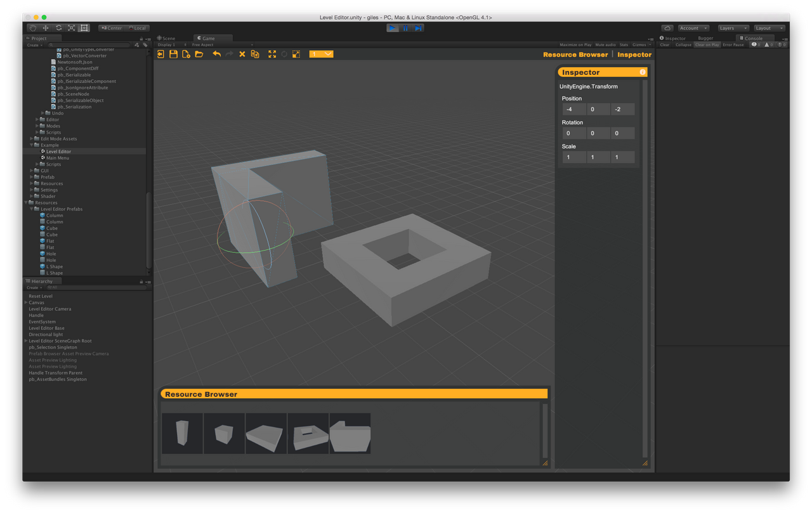The height and width of the screenshot is (513, 812).
Task: Delete selection with the X icon
Action: point(242,54)
